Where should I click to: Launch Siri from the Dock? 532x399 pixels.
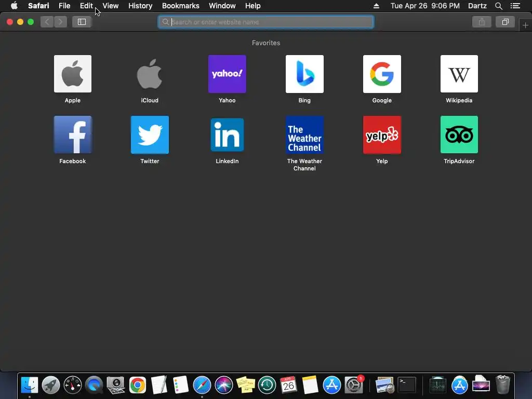point(223,385)
